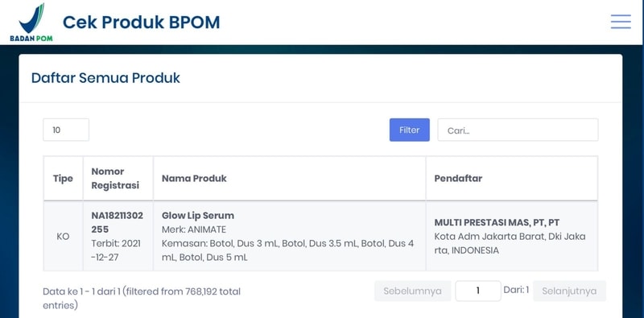Image resolution: width=644 pixels, height=318 pixels.
Task: Click the Daftar Semua Produk heading
Action: pyautogui.click(x=105, y=77)
